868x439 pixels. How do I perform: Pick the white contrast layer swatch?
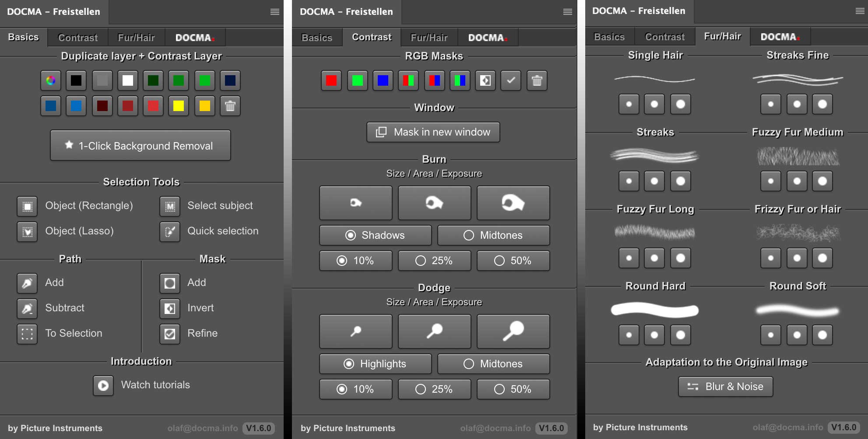(x=128, y=80)
